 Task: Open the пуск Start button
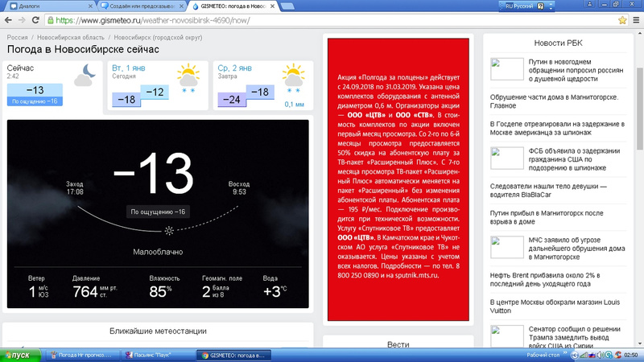(20, 355)
